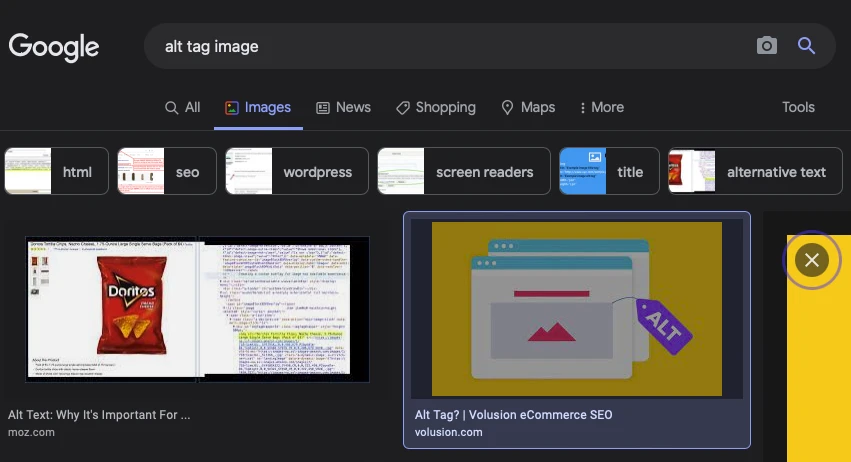Open the Tools options
This screenshot has height=462, width=851.
tap(798, 107)
